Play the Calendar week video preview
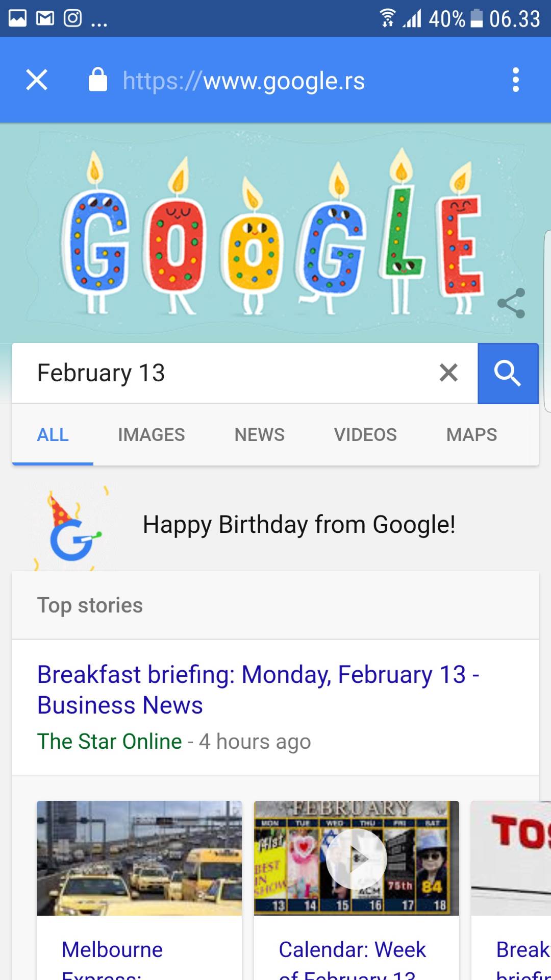 [356, 859]
